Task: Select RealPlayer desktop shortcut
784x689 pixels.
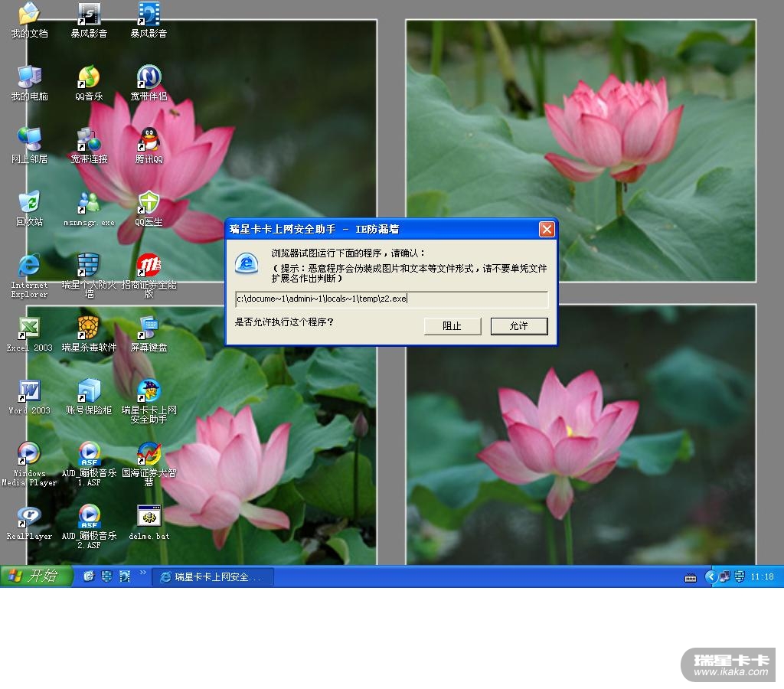Action: click(x=29, y=523)
